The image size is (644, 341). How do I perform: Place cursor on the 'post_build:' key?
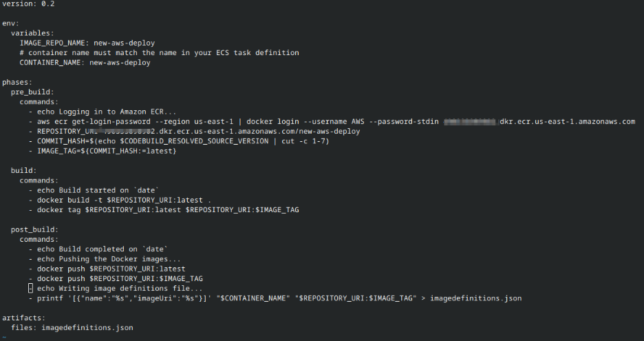34,229
